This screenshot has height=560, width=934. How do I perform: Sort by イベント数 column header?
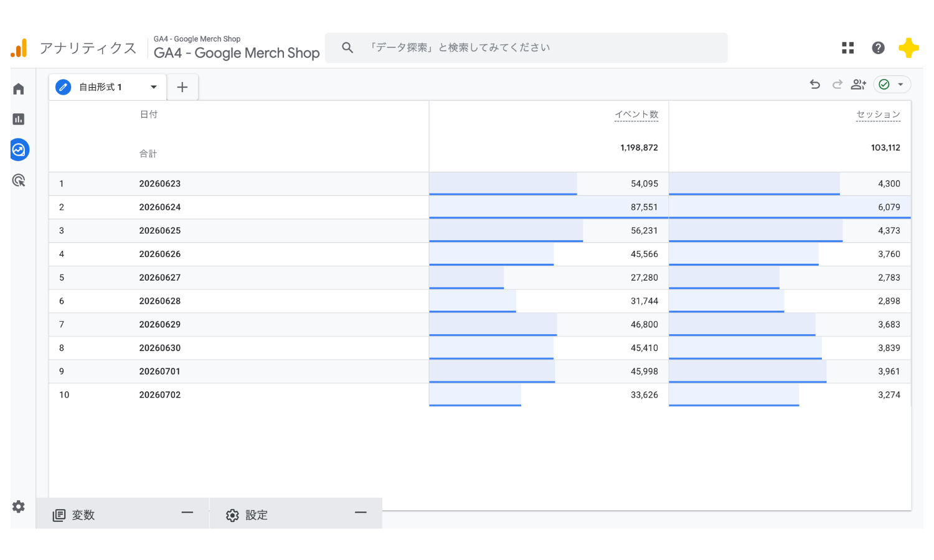[x=636, y=114]
